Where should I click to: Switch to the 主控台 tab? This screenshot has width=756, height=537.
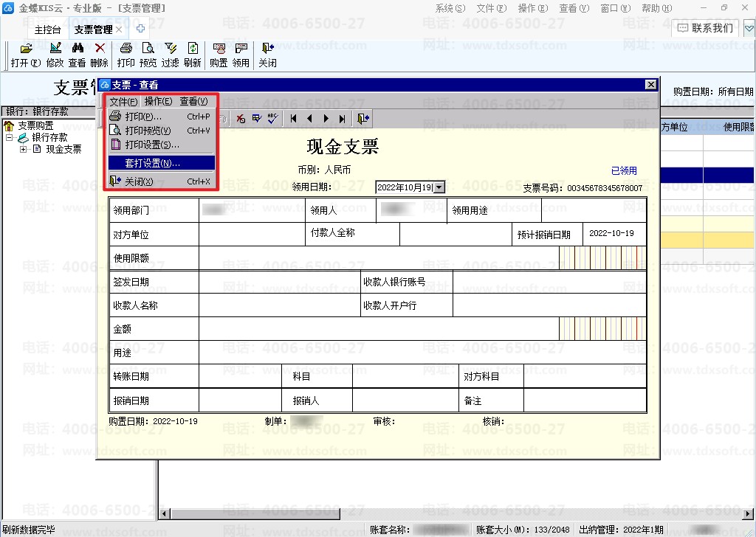(x=47, y=30)
